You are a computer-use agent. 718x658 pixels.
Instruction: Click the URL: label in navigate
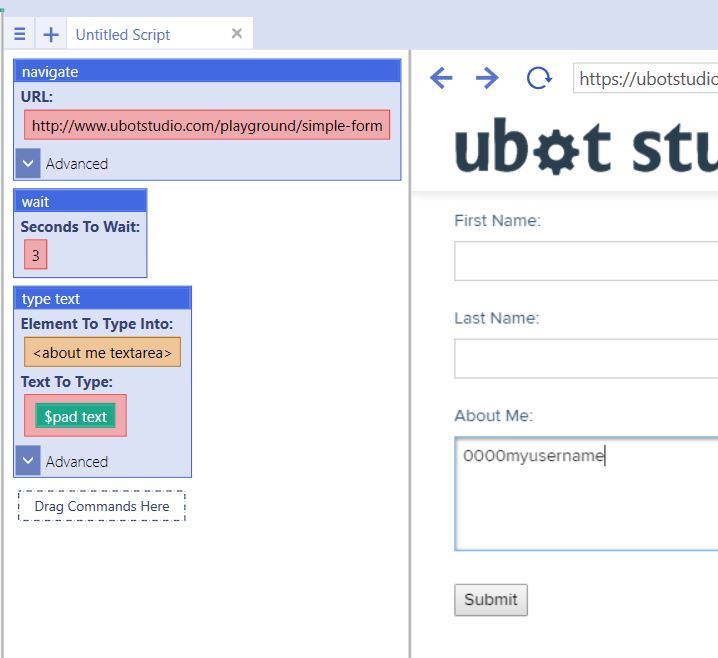[37, 97]
